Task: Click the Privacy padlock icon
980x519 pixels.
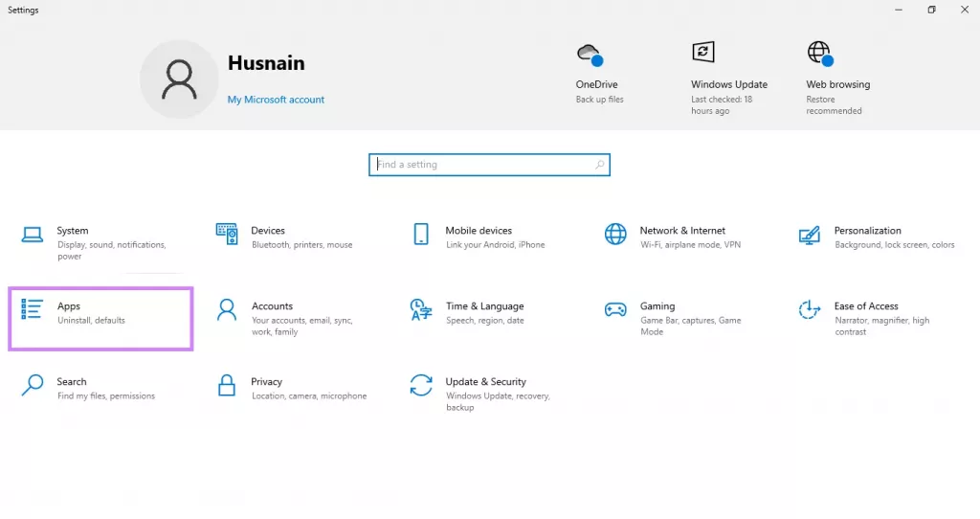Action: [x=227, y=385]
